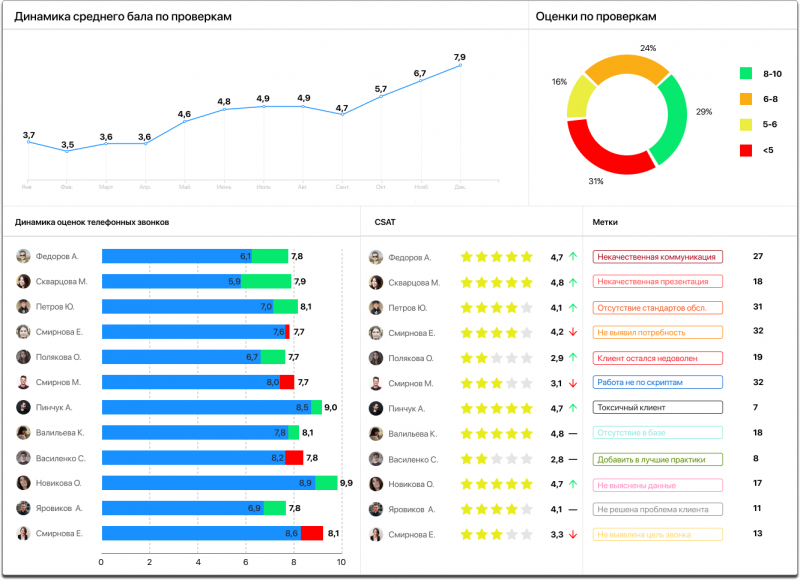The height and width of the screenshot is (580, 800).
Task: Click the December 7,9 point on line chart
Action: (x=460, y=66)
